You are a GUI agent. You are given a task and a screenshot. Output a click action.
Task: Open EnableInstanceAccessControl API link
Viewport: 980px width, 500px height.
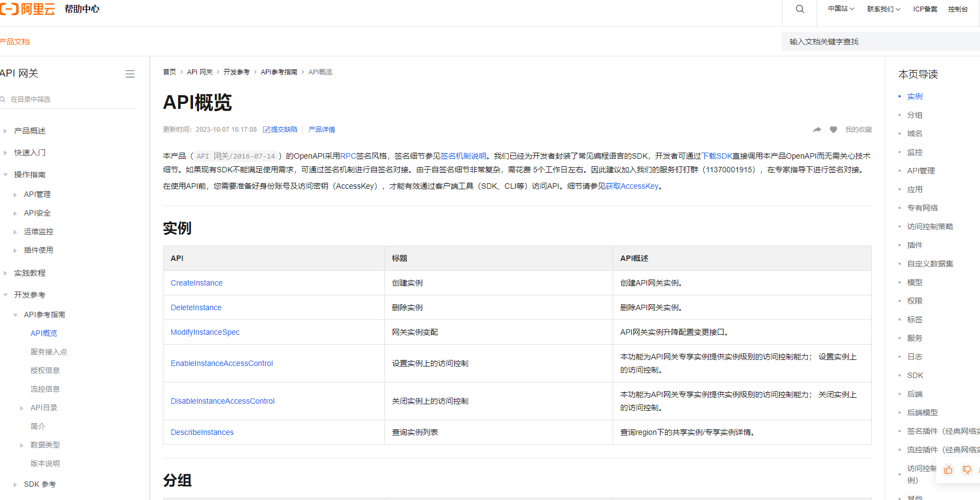pyautogui.click(x=221, y=363)
